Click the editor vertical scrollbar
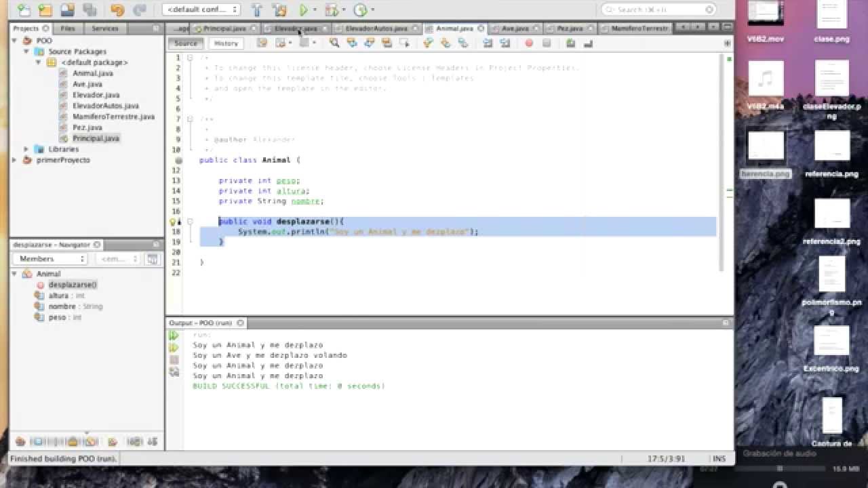This screenshot has width=868, height=488. pos(720,163)
